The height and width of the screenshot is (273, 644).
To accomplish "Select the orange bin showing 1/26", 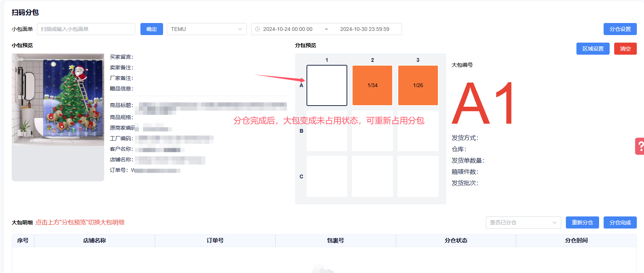I will coord(418,85).
